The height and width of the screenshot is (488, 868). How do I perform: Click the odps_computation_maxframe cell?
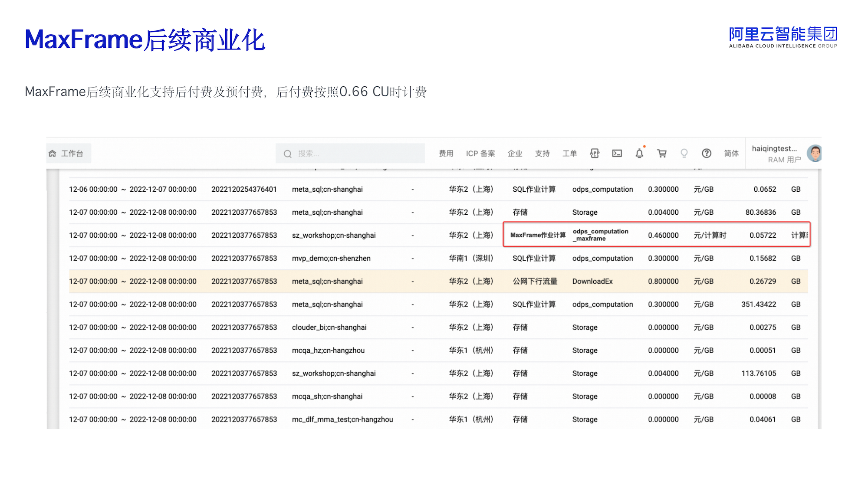(600, 235)
